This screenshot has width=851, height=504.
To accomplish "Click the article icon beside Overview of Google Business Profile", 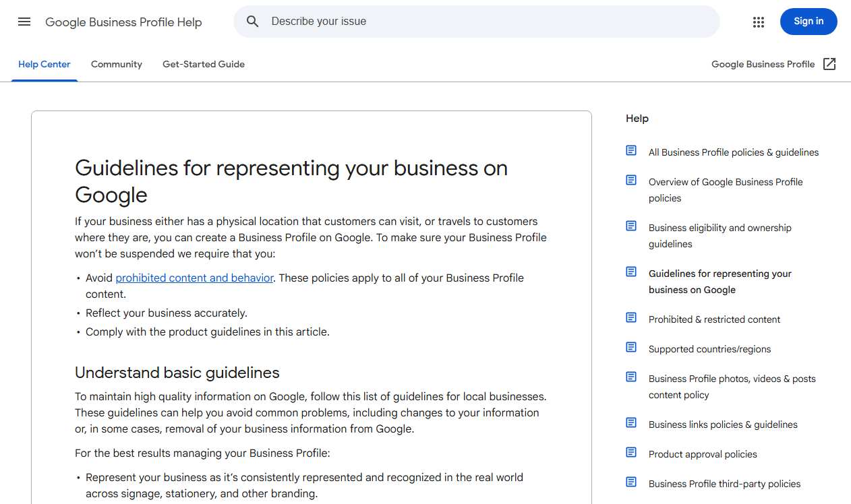I will tap(631, 180).
